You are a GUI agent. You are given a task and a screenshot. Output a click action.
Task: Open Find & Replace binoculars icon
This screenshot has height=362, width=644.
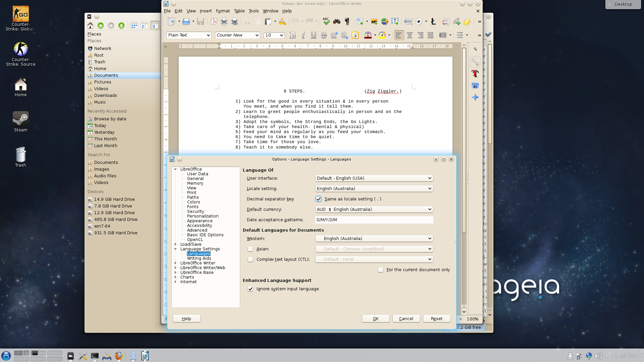(x=337, y=22)
